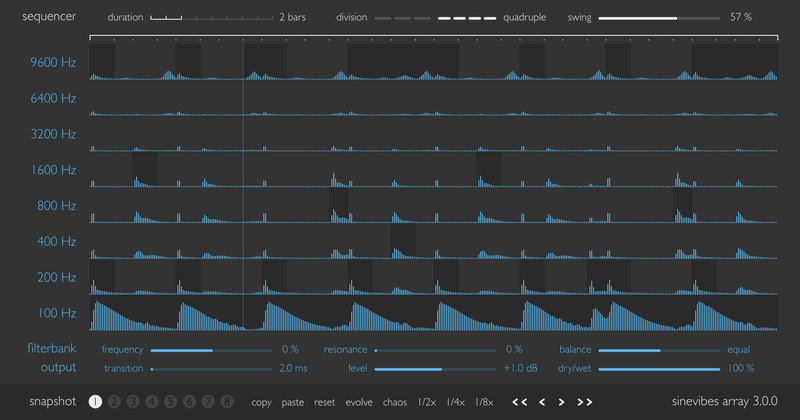
Task: Toggle first step in 9600 Hz row
Action: [x=102, y=62]
